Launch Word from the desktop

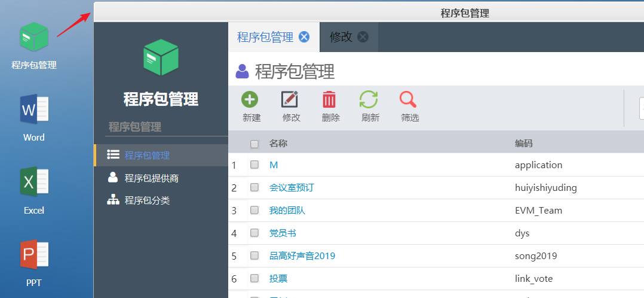(34, 110)
